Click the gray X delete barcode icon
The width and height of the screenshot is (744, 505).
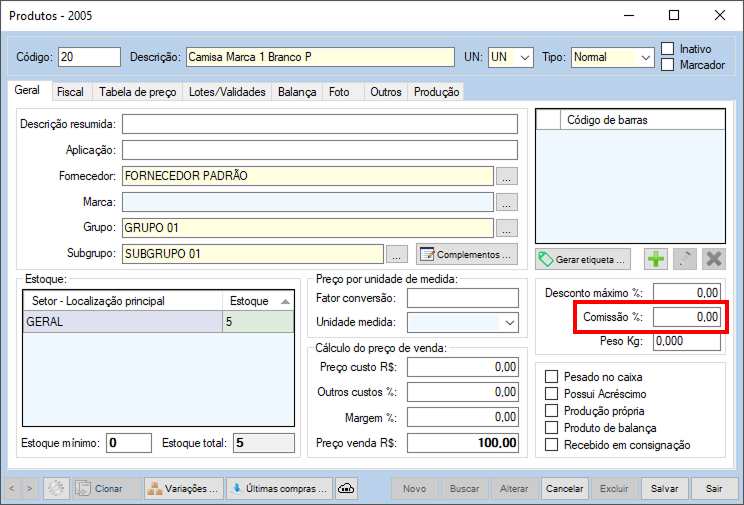pos(713,259)
